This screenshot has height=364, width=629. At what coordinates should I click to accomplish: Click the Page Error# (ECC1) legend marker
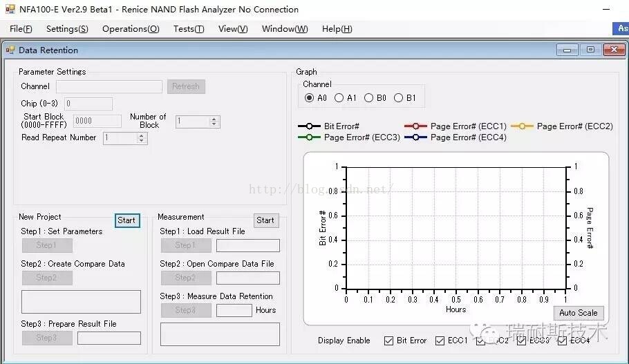(415, 126)
